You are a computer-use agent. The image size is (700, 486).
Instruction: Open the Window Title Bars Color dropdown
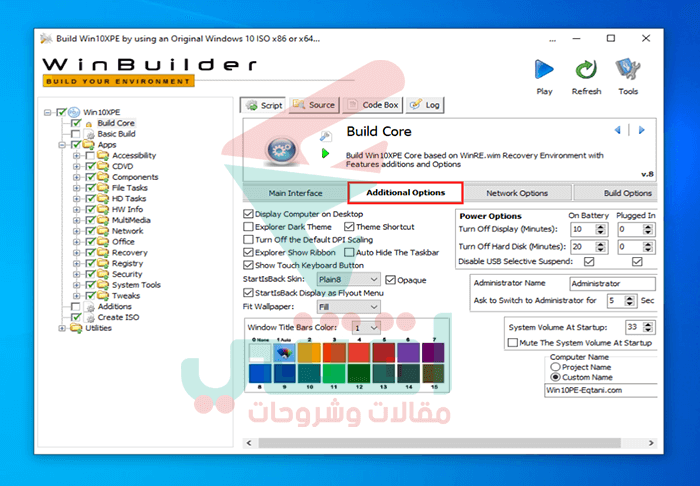366,328
